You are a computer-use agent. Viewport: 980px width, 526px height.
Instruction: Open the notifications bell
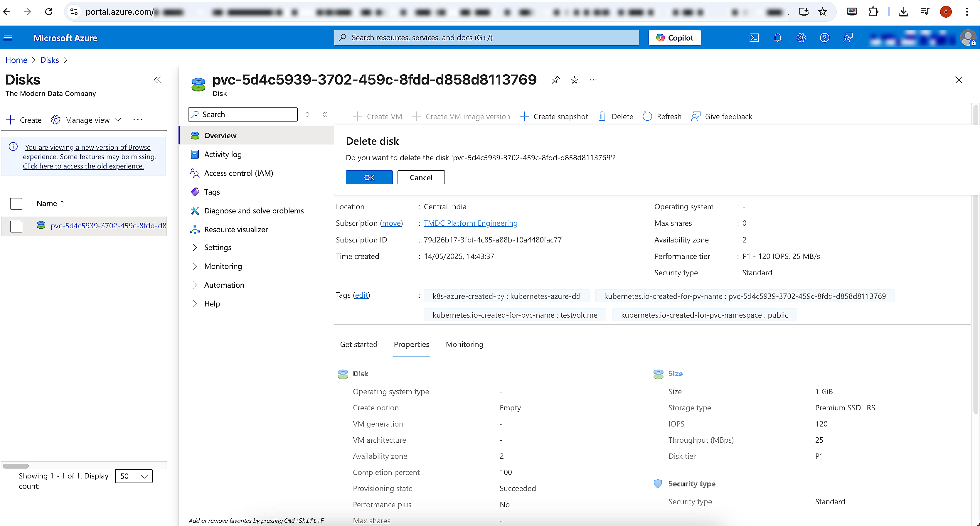pos(778,38)
